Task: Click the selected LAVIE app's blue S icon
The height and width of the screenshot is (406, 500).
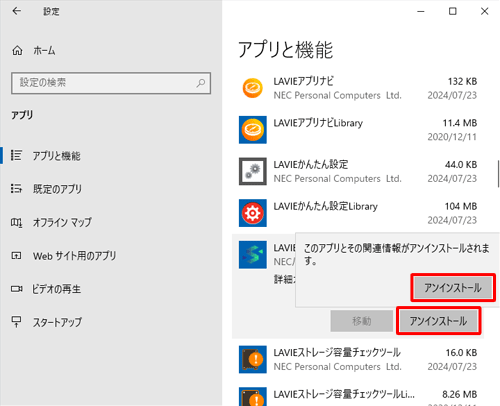Action: [x=253, y=255]
